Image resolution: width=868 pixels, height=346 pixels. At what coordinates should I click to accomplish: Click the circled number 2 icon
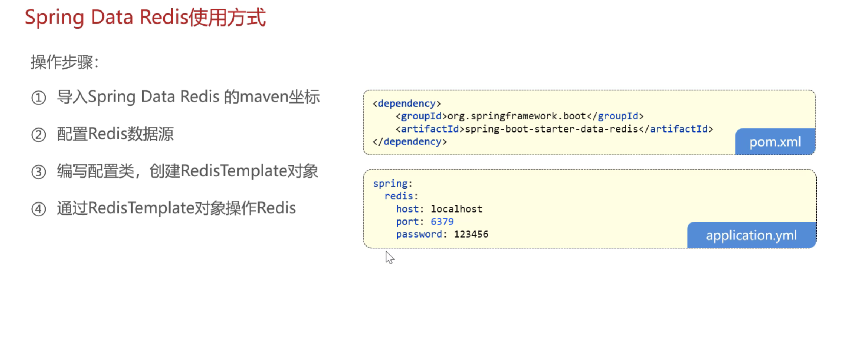[38, 135]
